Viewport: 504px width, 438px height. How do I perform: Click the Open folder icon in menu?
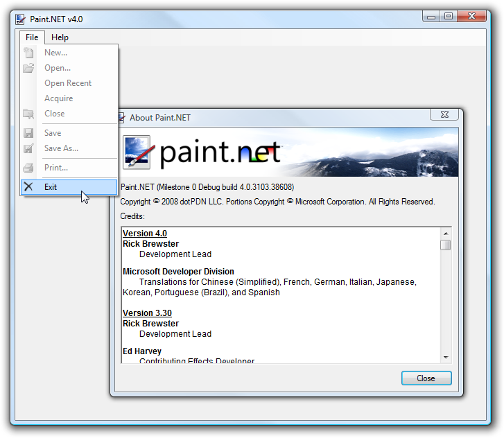click(x=28, y=68)
